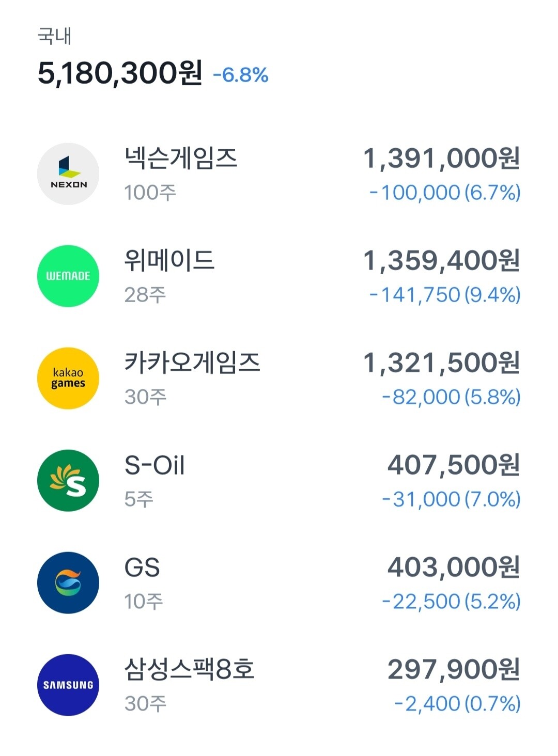Tap the Nexon Games logo icon
558x756 pixels.
tap(68, 174)
